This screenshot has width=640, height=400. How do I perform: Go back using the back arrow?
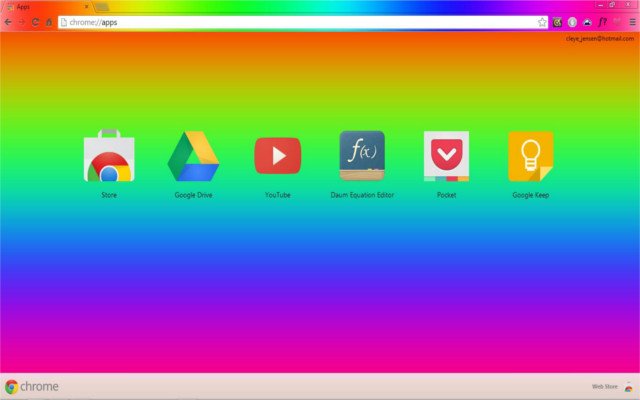pyautogui.click(x=8, y=22)
